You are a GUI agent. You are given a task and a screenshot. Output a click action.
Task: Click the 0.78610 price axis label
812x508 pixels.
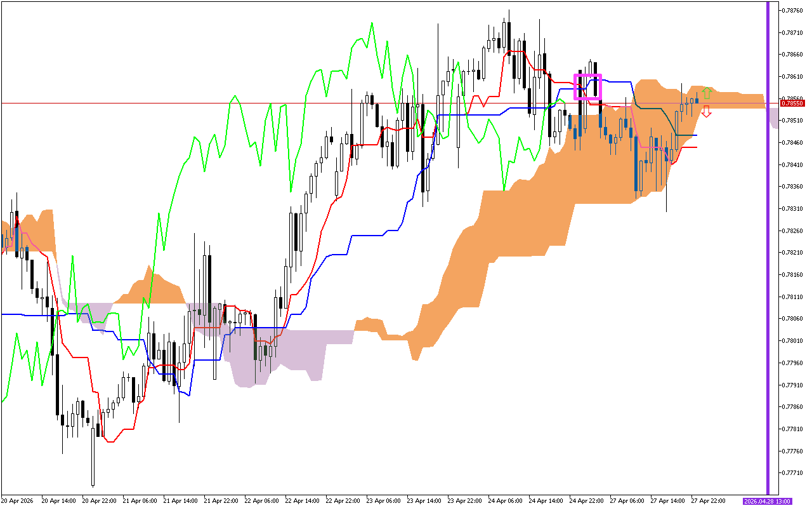pyautogui.click(x=792, y=76)
